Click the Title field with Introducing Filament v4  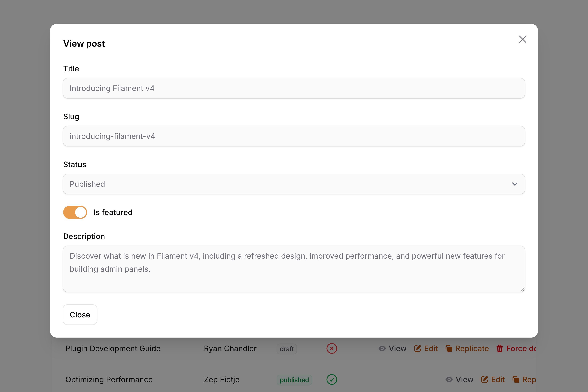(x=294, y=88)
